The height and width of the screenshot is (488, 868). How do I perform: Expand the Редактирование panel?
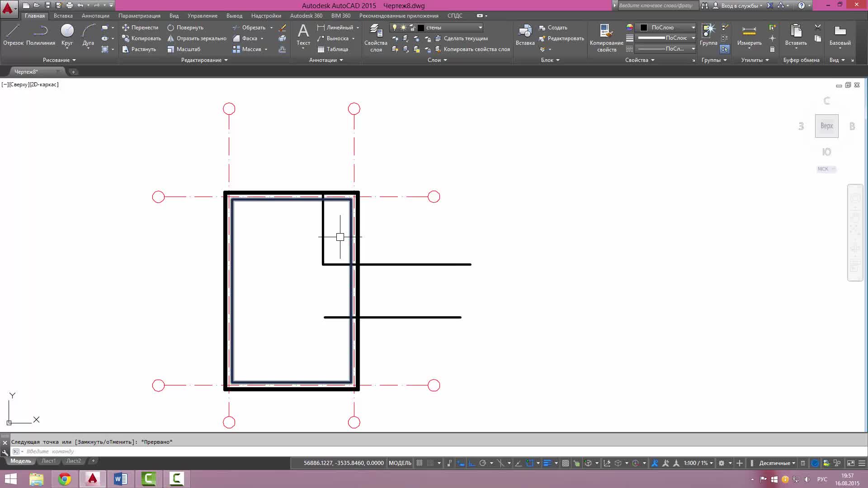[204, 60]
